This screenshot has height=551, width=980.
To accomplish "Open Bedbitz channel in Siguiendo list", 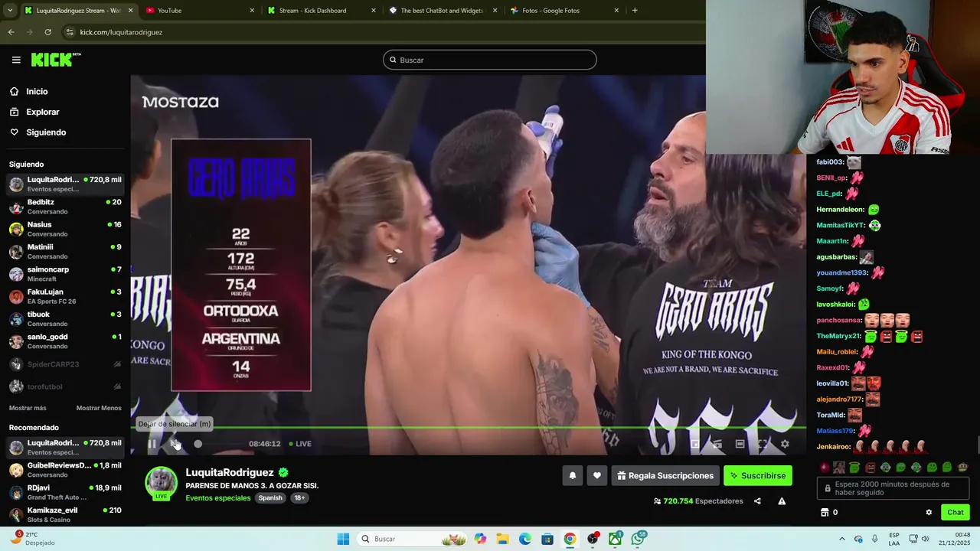I will click(x=65, y=207).
